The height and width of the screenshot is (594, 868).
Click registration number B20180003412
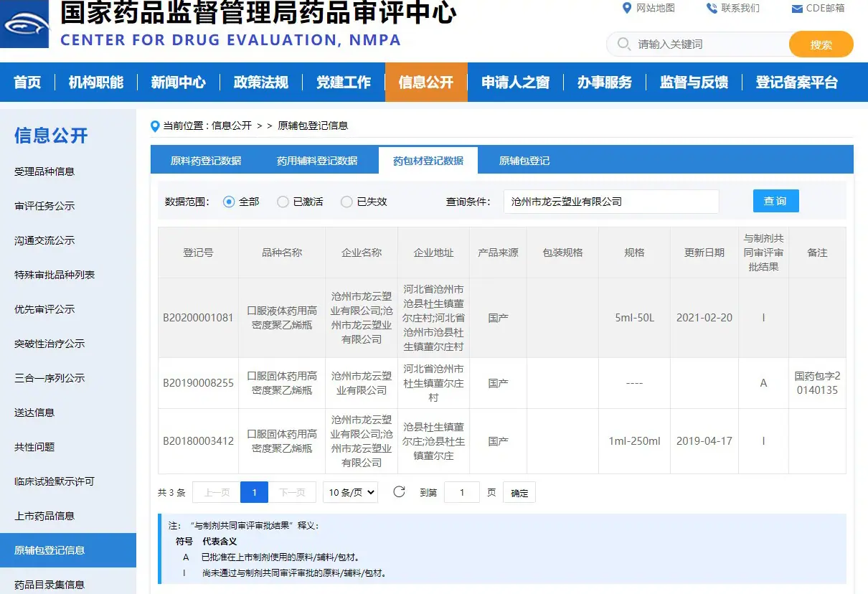[199, 441]
